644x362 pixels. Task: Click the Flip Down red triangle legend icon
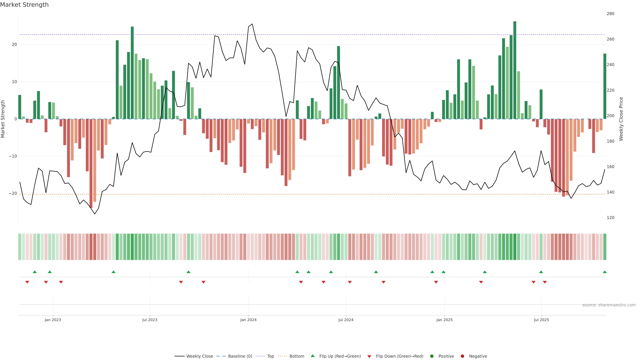(369, 356)
